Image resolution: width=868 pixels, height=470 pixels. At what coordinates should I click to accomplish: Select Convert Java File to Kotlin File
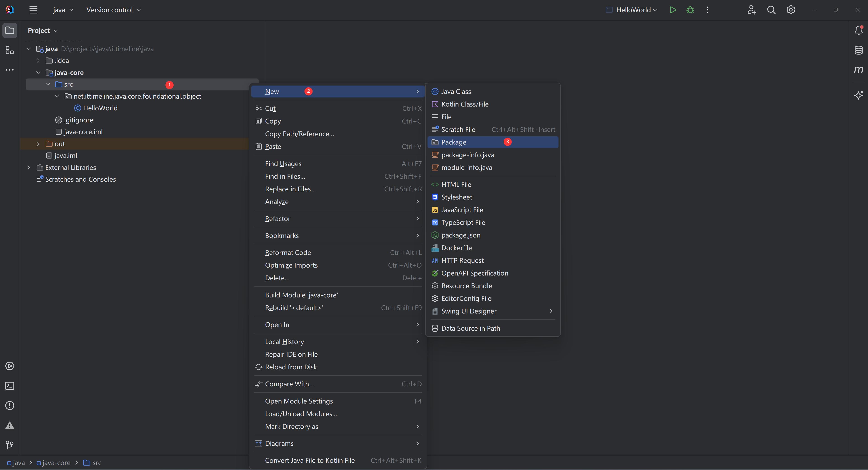(338, 460)
